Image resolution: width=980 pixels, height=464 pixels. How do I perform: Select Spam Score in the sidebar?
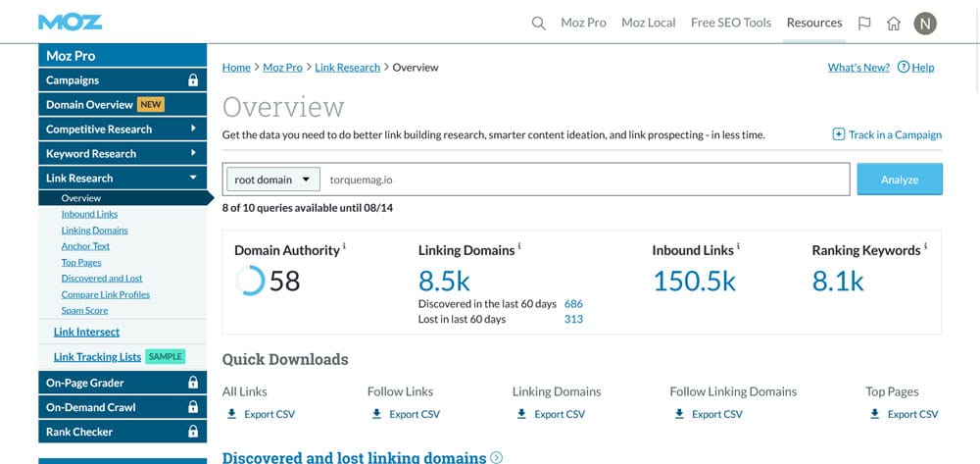pyautogui.click(x=85, y=310)
